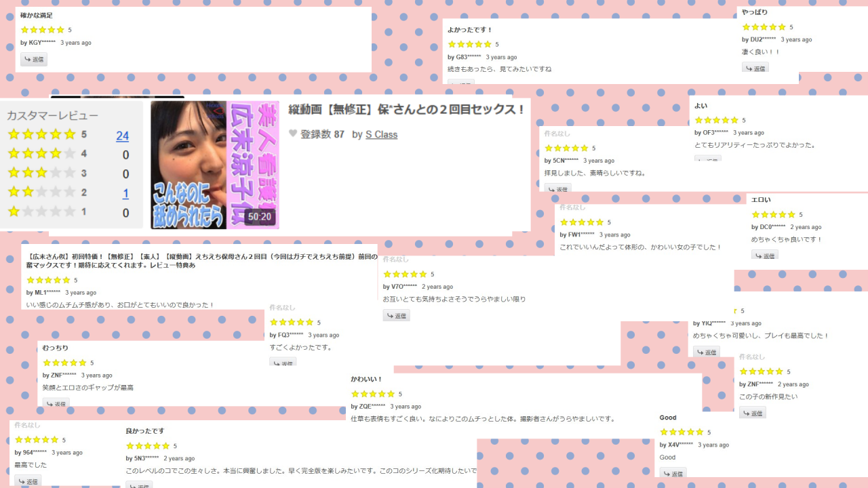The height and width of the screenshot is (488, 868).
Task: Select the four-star row in rating breakdown
Action: [68, 154]
